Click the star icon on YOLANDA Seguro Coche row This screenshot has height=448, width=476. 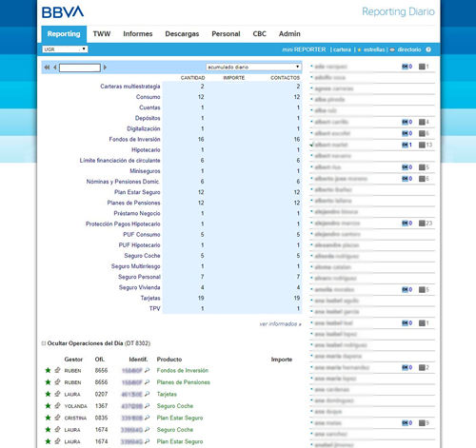[x=48, y=406]
